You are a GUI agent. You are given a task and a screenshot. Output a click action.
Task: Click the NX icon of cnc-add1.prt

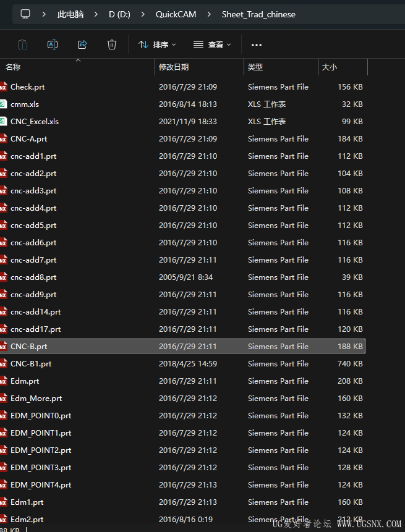coord(3,156)
